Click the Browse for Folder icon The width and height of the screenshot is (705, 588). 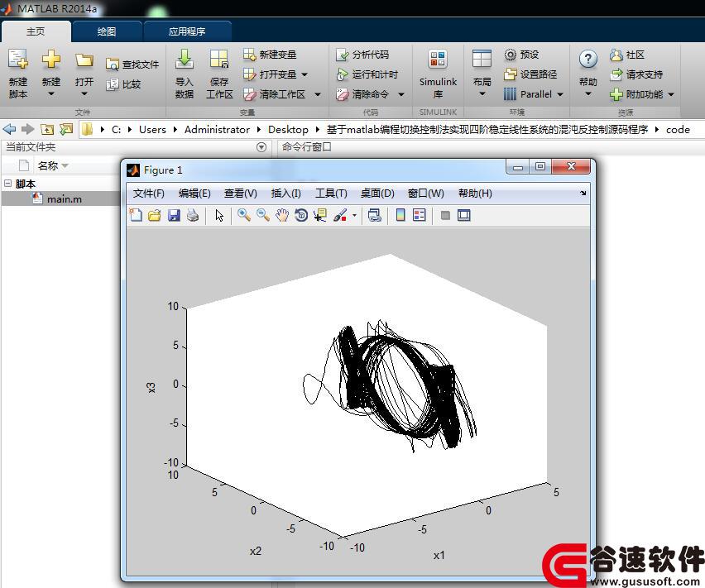(66, 129)
